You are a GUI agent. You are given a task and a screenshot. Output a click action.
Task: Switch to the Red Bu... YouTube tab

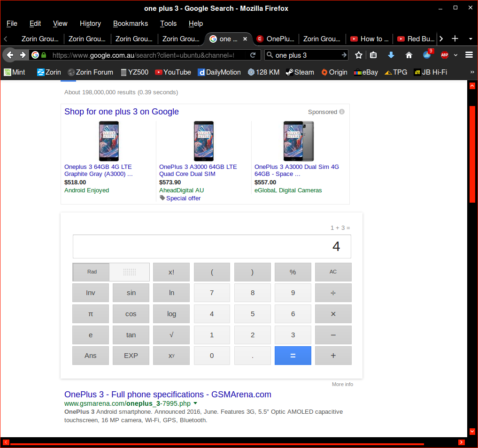coord(415,39)
